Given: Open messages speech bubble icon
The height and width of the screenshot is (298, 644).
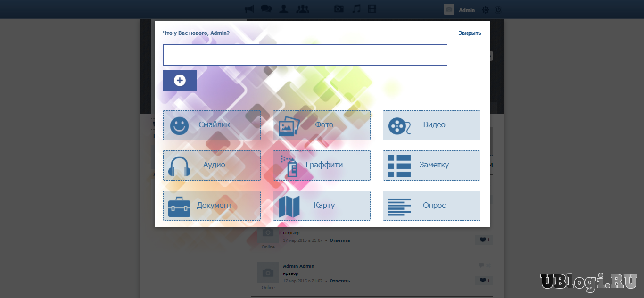Looking at the screenshot, I should (x=266, y=9).
